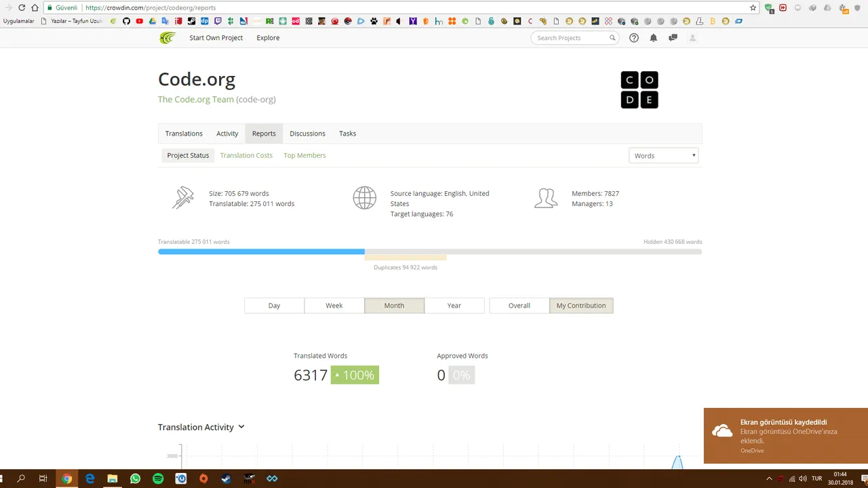Viewport: 868px width, 488px height.
Task: Open the GitHub bookmark
Action: tap(126, 21)
